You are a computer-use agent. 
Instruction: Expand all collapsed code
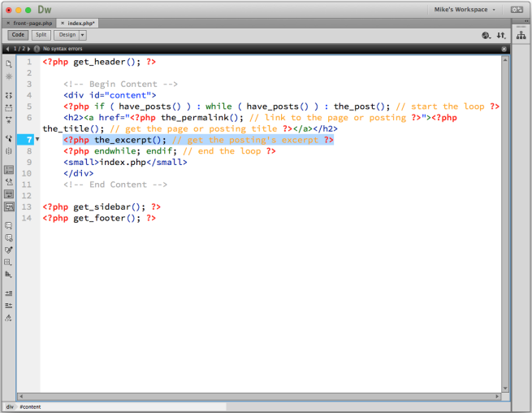pos(9,120)
